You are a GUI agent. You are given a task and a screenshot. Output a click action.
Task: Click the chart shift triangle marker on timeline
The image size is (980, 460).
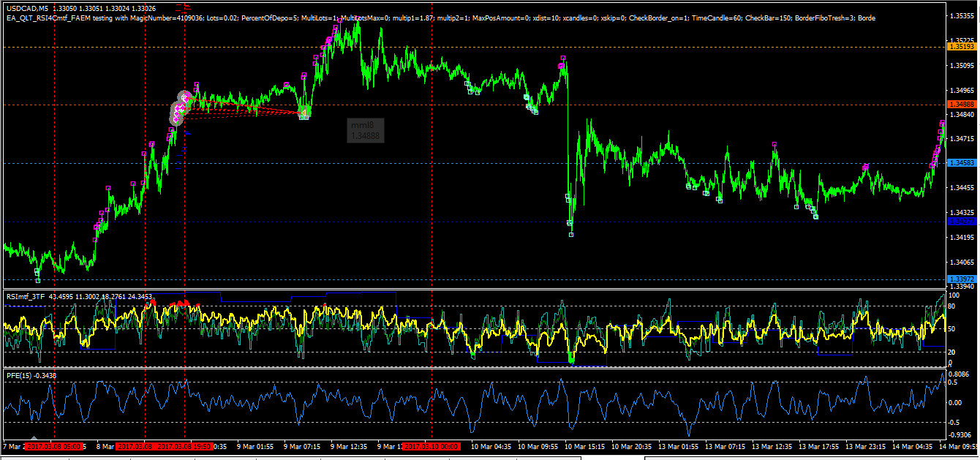pyautogui.click(x=34, y=439)
